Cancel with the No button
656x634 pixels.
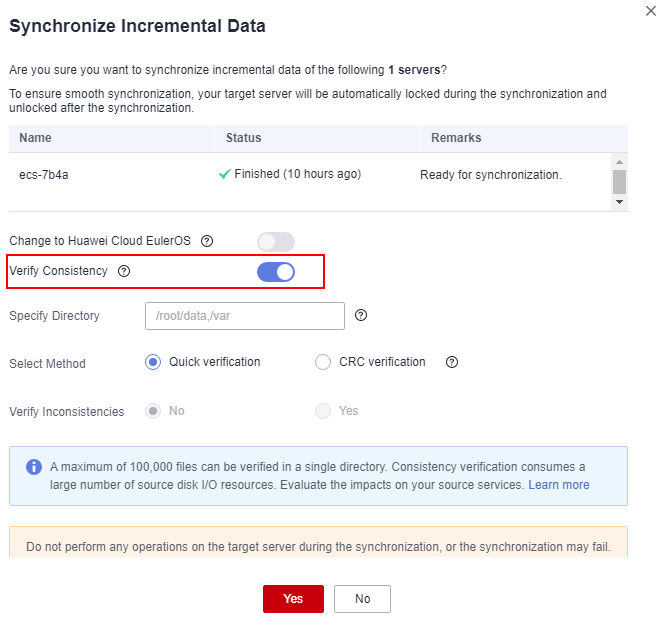click(x=362, y=599)
